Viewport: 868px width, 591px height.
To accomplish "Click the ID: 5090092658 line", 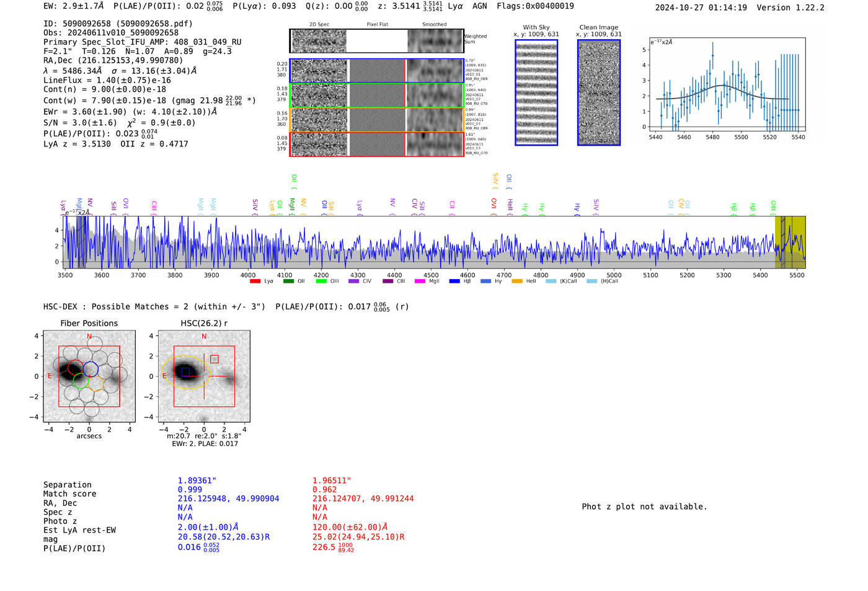I will [118, 24].
